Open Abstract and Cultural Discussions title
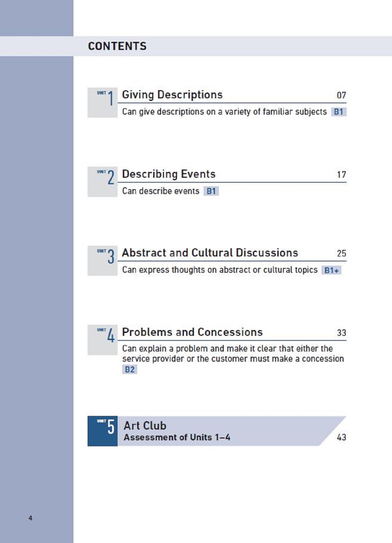392x543 pixels. tap(210, 253)
